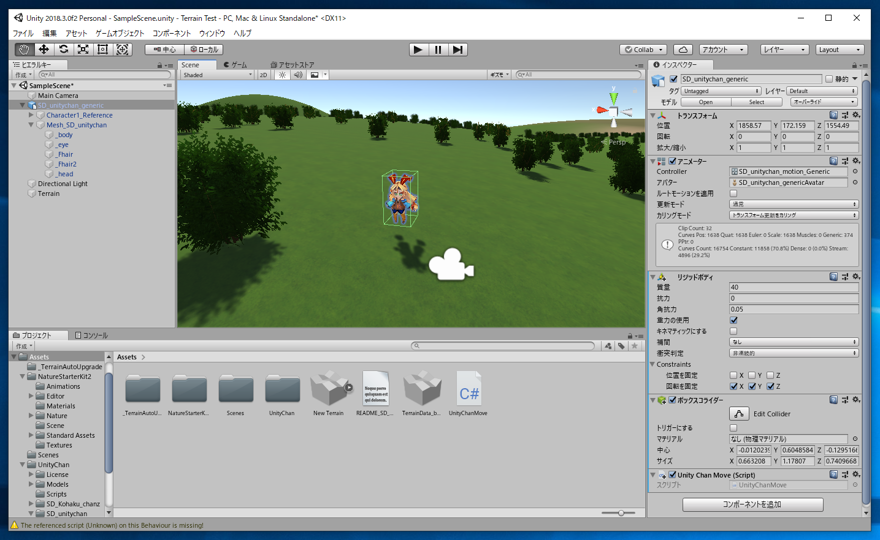Enable apply root motion checkbox
This screenshot has width=880, height=540.
click(x=734, y=193)
